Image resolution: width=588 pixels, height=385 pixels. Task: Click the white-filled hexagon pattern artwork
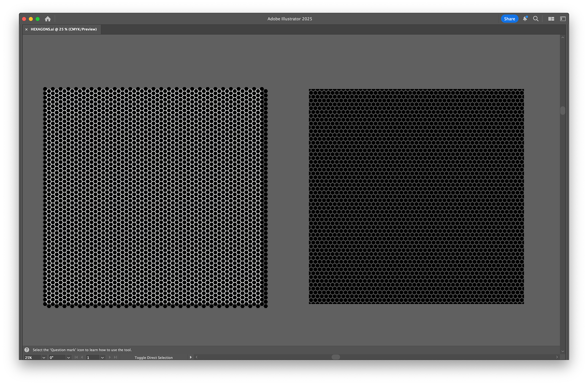pos(155,197)
